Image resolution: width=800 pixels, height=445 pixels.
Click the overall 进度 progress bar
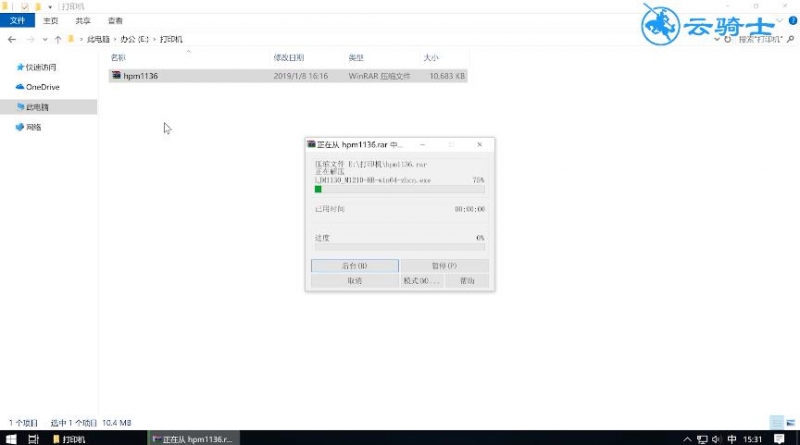[399, 247]
